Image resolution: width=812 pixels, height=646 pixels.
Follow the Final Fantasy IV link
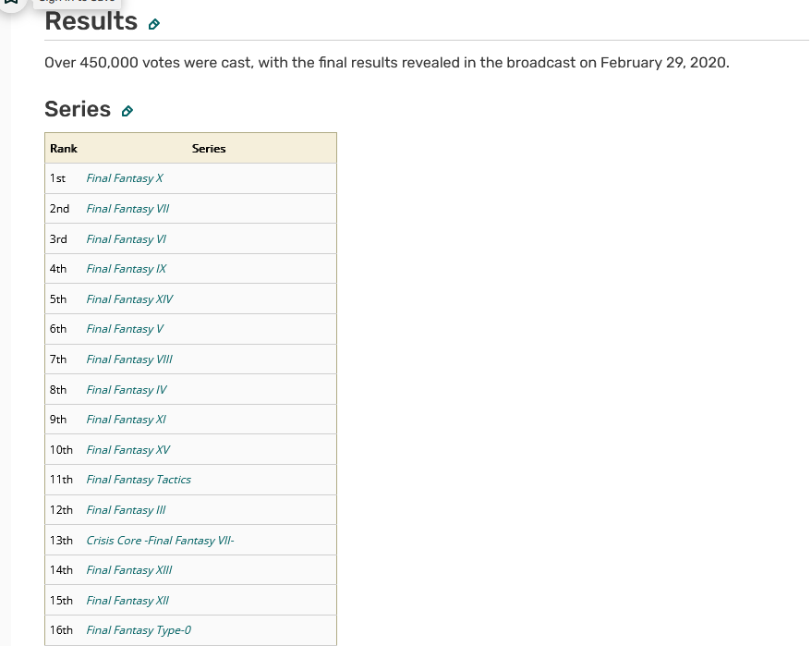point(127,390)
